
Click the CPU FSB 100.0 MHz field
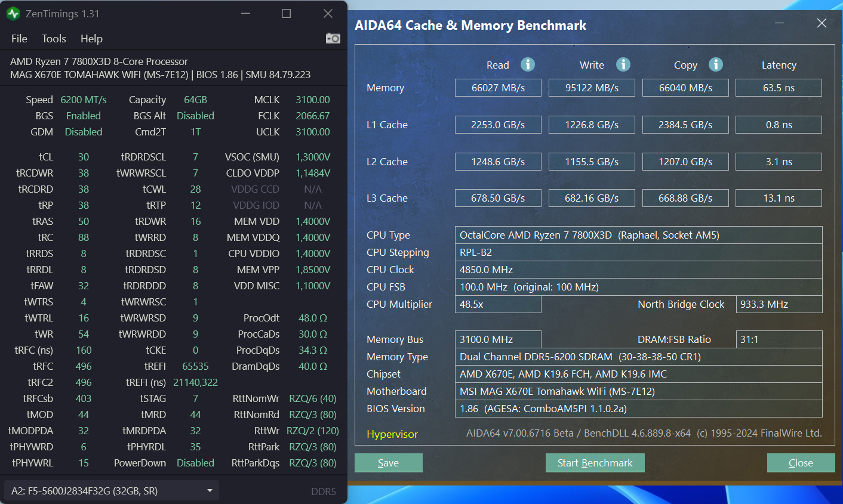638,287
